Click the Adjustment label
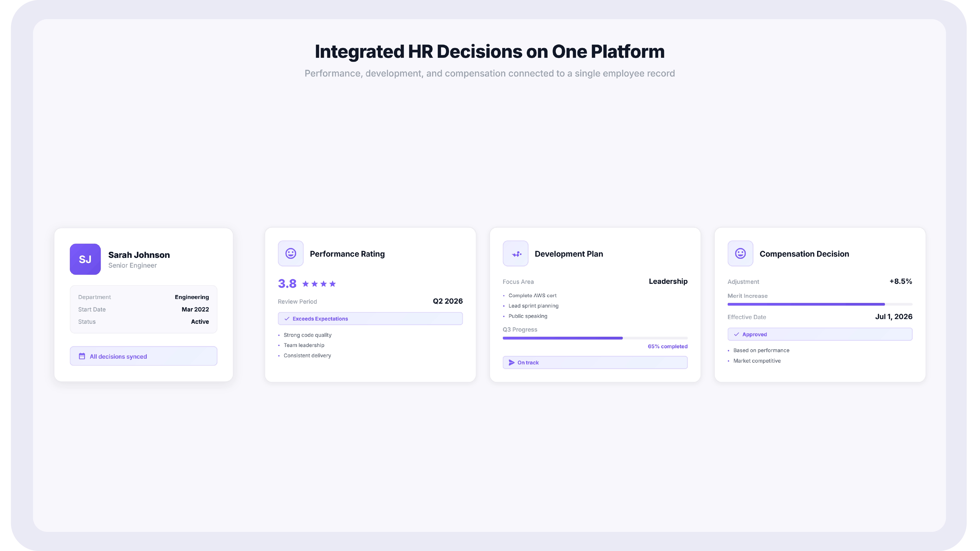Screen dimensions: 980x551 [743, 282]
